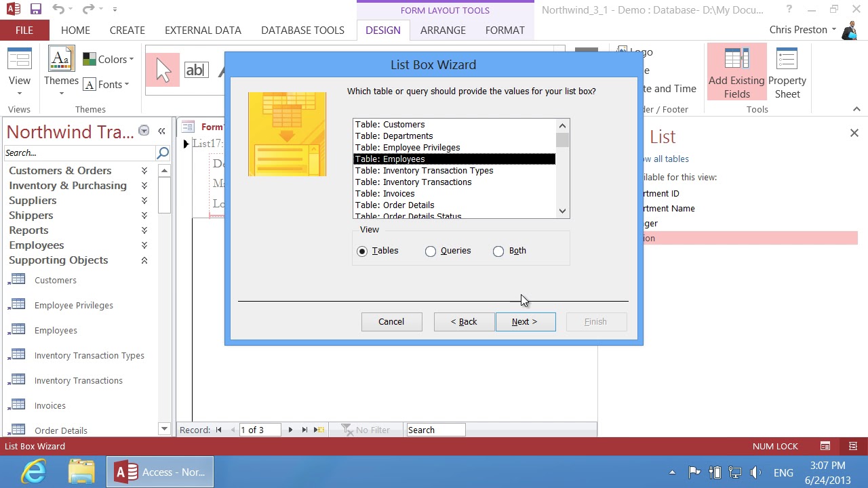Click the Save icon in quick access toolbar
The height and width of the screenshot is (488, 868).
36,9
